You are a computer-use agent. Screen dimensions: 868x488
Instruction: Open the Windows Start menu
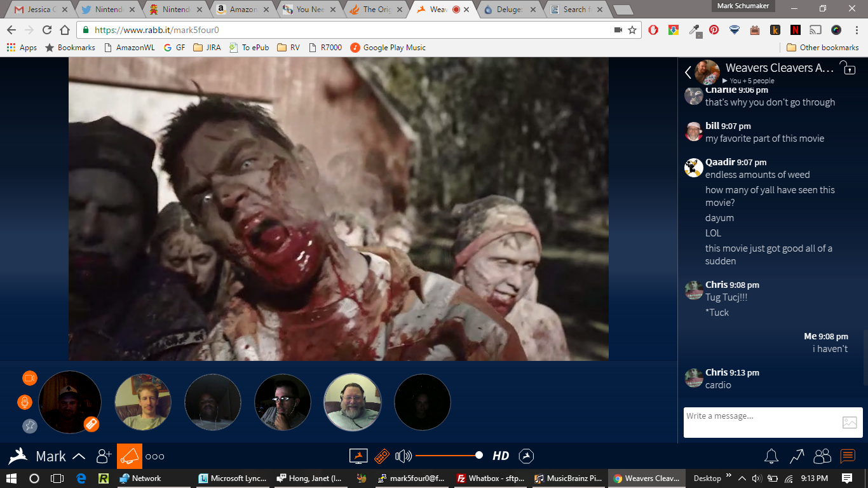(x=11, y=478)
